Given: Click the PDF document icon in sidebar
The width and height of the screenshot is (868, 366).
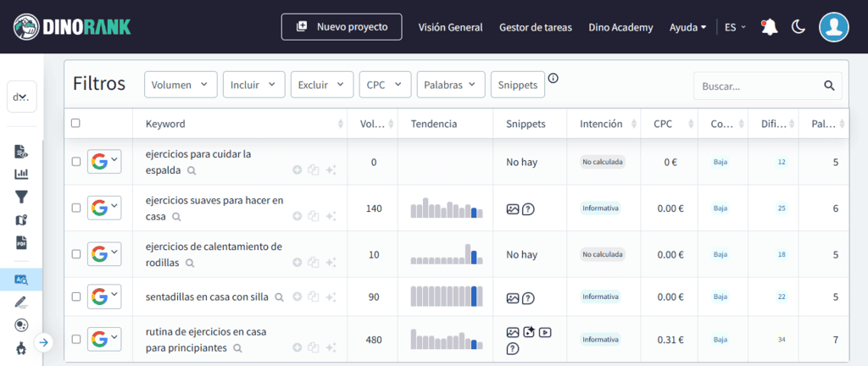Looking at the screenshot, I should [22, 242].
